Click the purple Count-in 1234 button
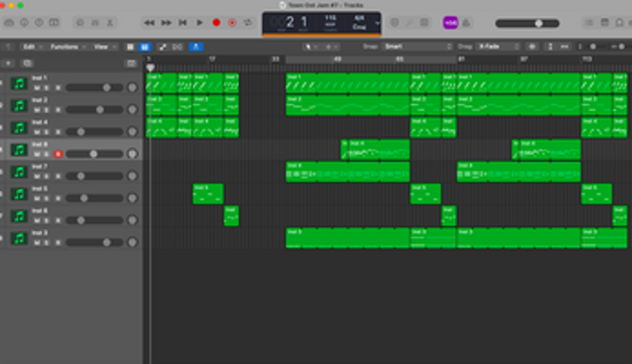The width and height of the screenshot is (632, 364). pyautogui.click(x=450, y=23)
